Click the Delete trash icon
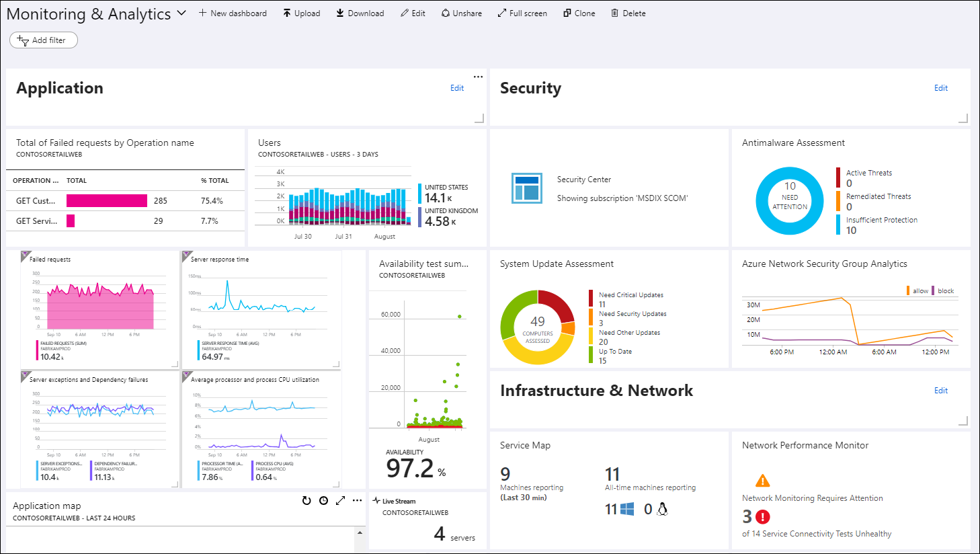 click(x=614, y=12)
